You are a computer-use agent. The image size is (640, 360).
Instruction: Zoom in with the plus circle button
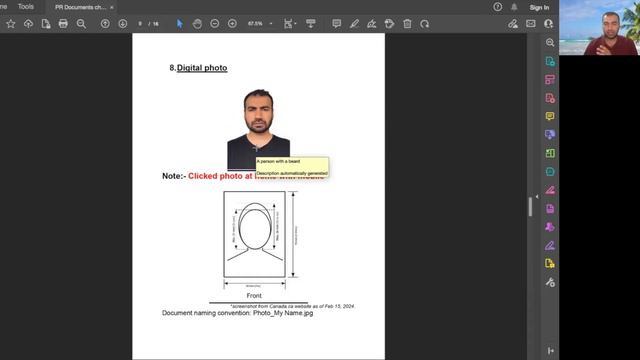pos(232,24)
